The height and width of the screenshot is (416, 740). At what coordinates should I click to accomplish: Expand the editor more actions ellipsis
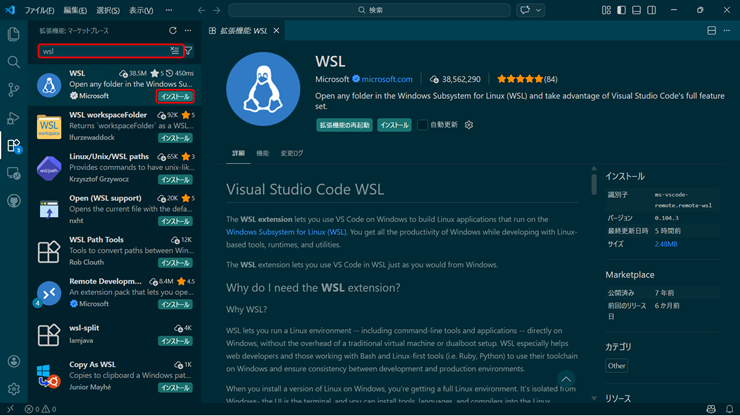pyautogui.click(x=727, y=31)
